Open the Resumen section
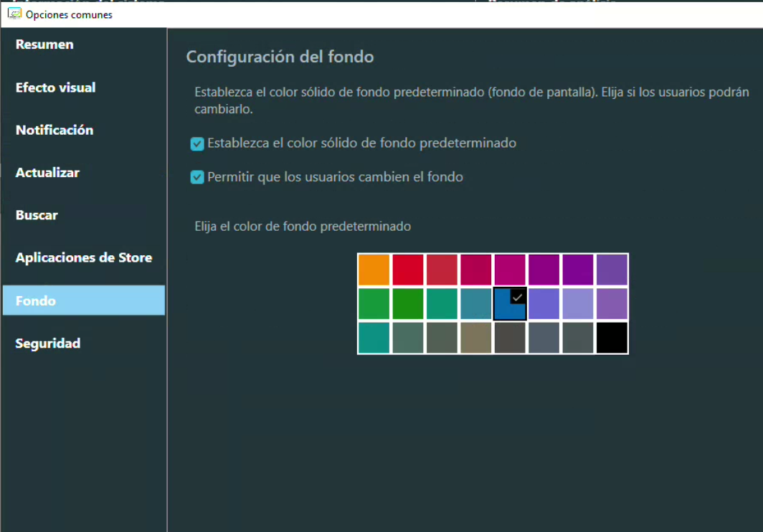 point(44,44)
